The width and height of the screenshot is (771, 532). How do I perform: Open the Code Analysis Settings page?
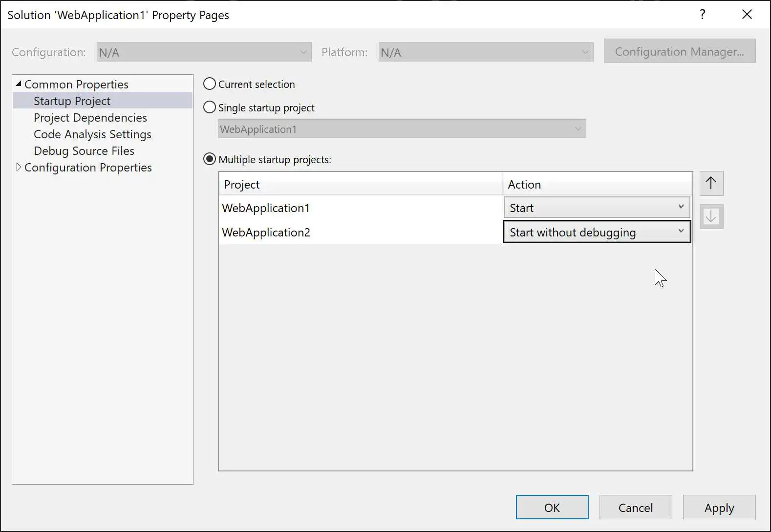[92, 134]
